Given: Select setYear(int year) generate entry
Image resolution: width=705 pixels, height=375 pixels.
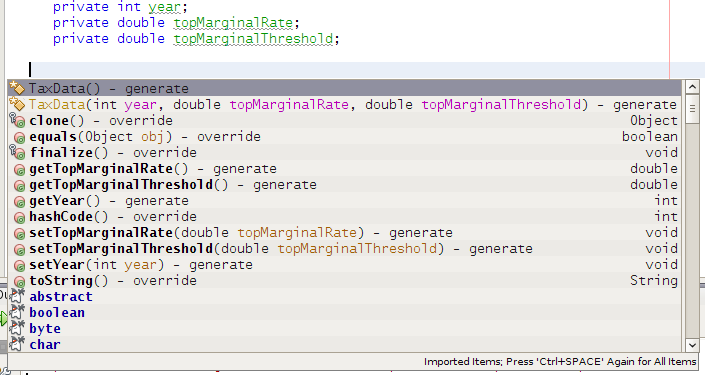Looking at the screenshot, I should coord(344,265).
